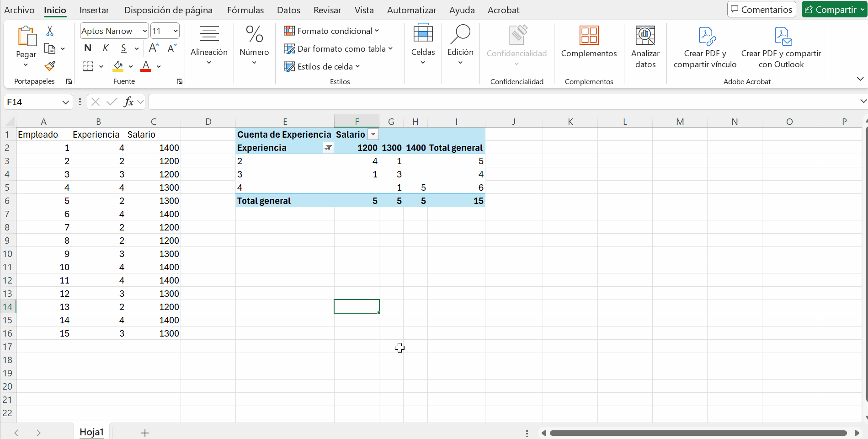Click the Copy icon in Portapapeles
Image resolution: width=868 pixels, height=439 pixels.
pyautogui.click(x=49, y=48)
